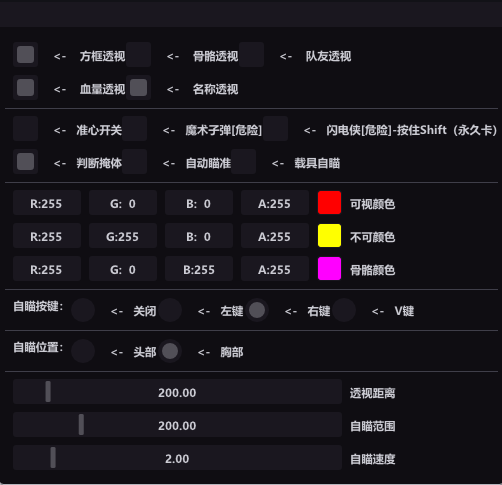Click the magenta 骨骼颜色 swatch
502x485 pixels.
[x=329, y=269]
